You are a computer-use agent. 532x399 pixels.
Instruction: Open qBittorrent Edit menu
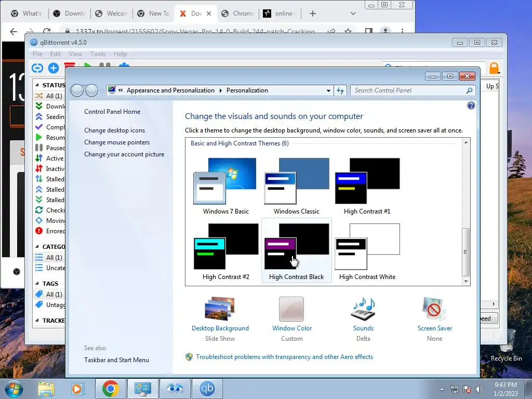[x=55, y=54]
